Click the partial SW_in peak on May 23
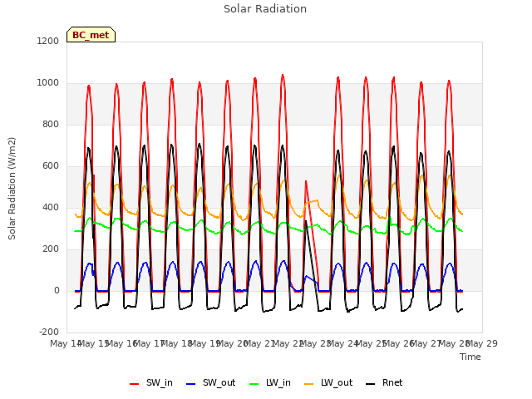Image resolution: width=532 pixels, height=399 pixels. [306, 181]
